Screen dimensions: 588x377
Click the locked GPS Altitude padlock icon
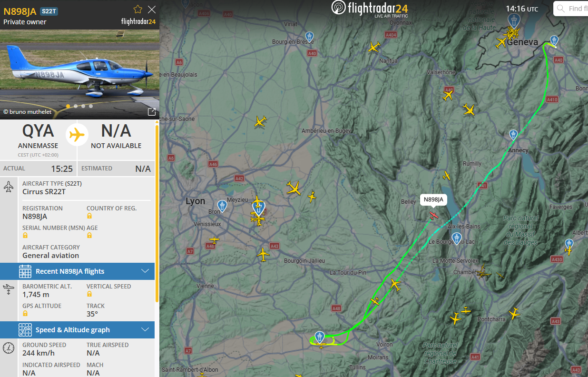25,314
